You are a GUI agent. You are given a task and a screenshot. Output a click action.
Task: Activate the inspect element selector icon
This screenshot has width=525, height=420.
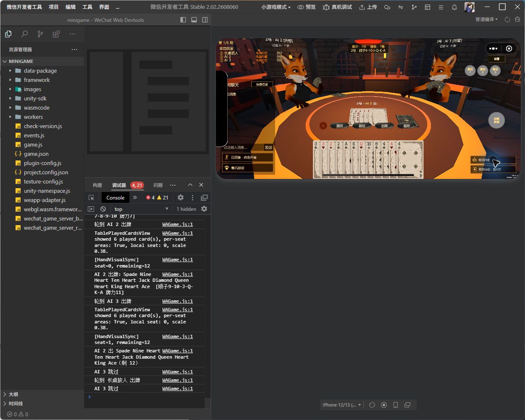92,197
